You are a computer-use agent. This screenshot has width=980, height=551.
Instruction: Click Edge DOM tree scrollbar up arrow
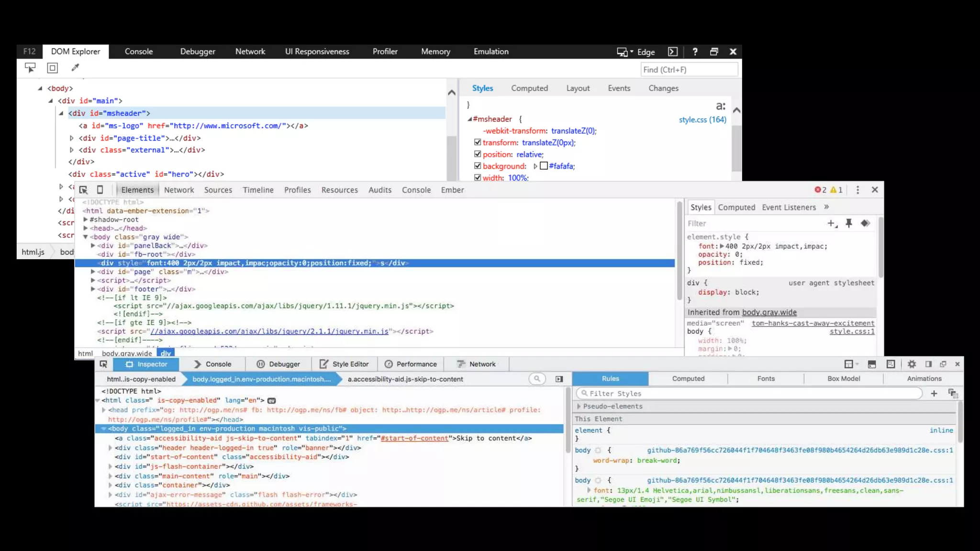pyautogui.click(x=451, y=93)
